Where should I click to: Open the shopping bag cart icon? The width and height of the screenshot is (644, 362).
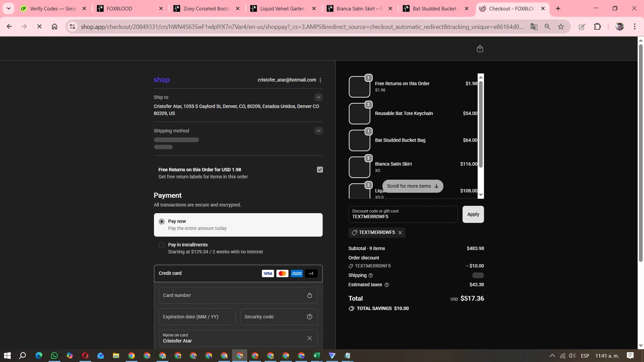coord(480,48)
